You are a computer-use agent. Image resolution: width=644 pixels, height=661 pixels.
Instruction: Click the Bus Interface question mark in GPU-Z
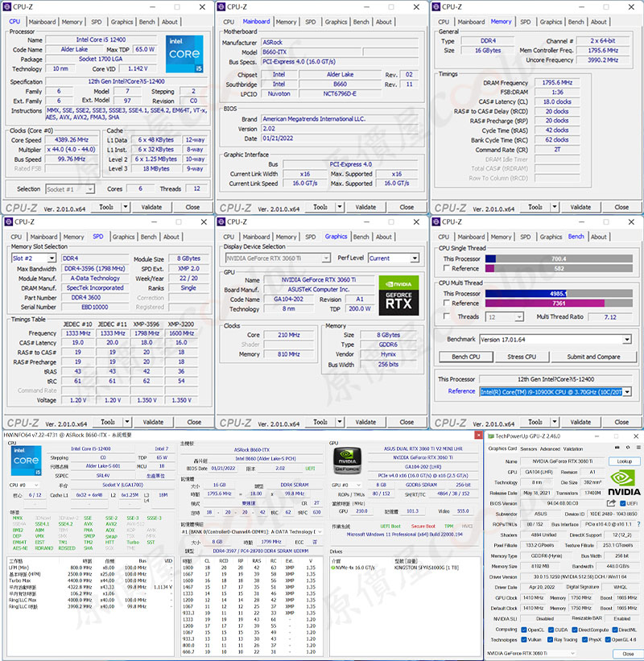point(638,524)
